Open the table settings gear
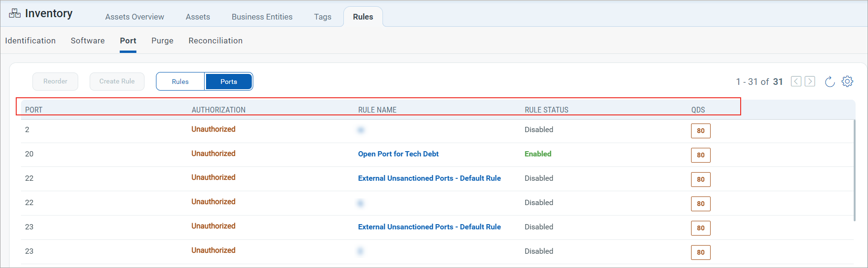 [x=847, y=82]
